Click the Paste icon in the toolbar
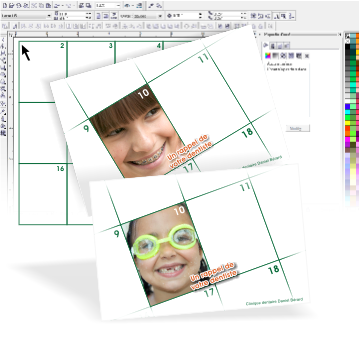 (x=48, y=6)
